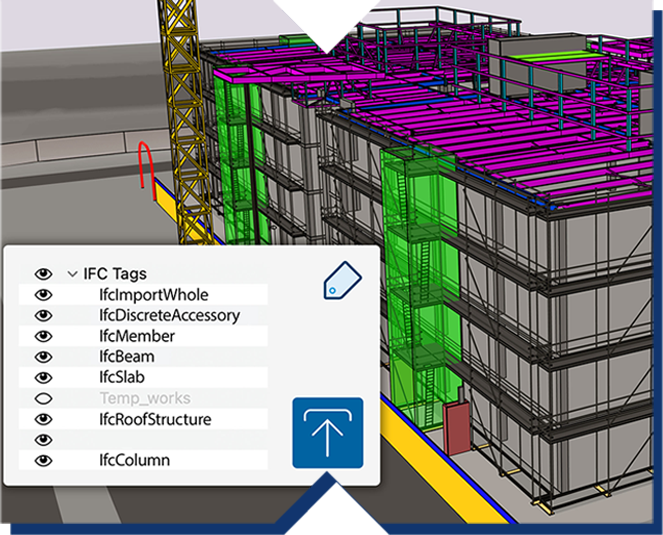This screenshot has width=663, height=535.
Task: Hide the IfcColumn tag
Action: tap(43, 461)
